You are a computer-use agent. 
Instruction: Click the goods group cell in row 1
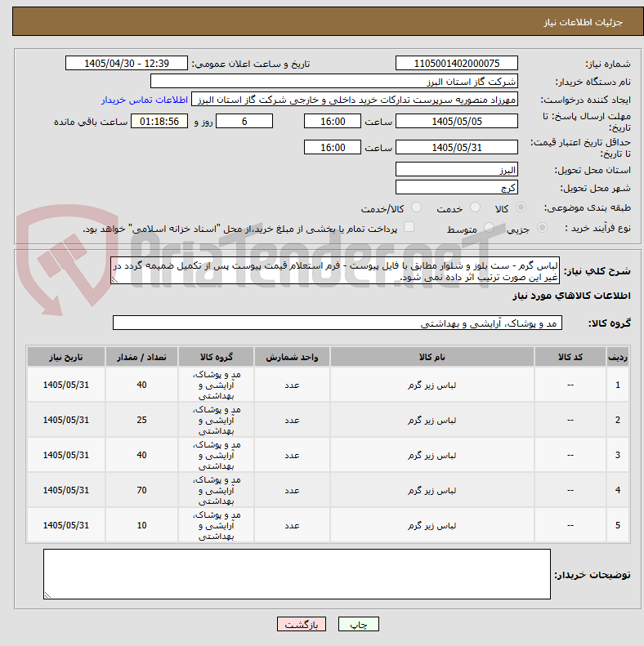[x=216, y=385]
